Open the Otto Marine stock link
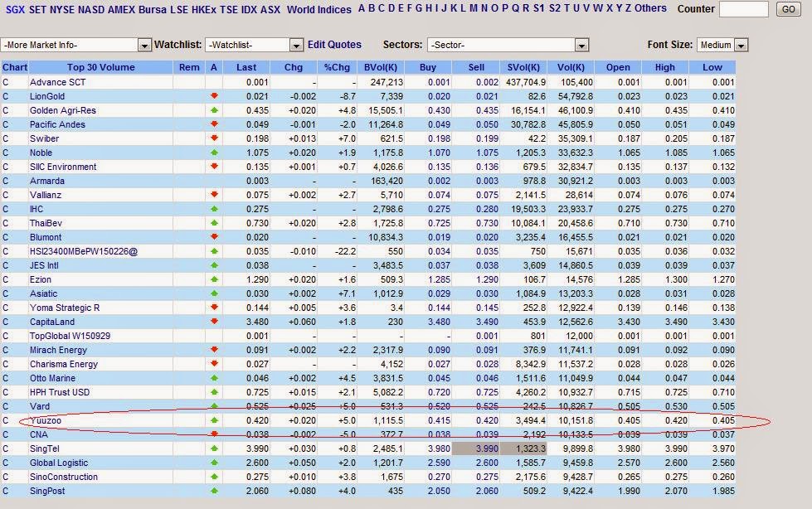The height and width of the screenshot is (509, 812). click(52, 378)
